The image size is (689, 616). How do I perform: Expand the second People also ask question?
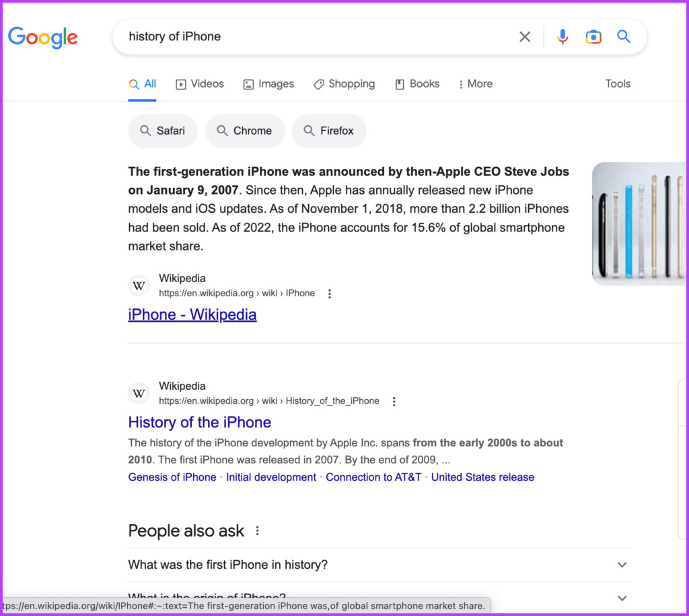379,598
